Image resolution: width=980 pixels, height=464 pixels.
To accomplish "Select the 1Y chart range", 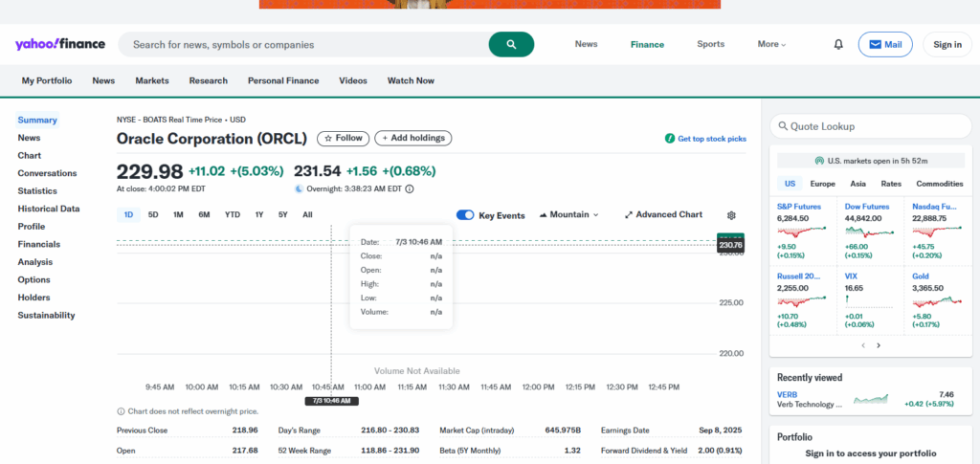I will (x=258, y=215).
